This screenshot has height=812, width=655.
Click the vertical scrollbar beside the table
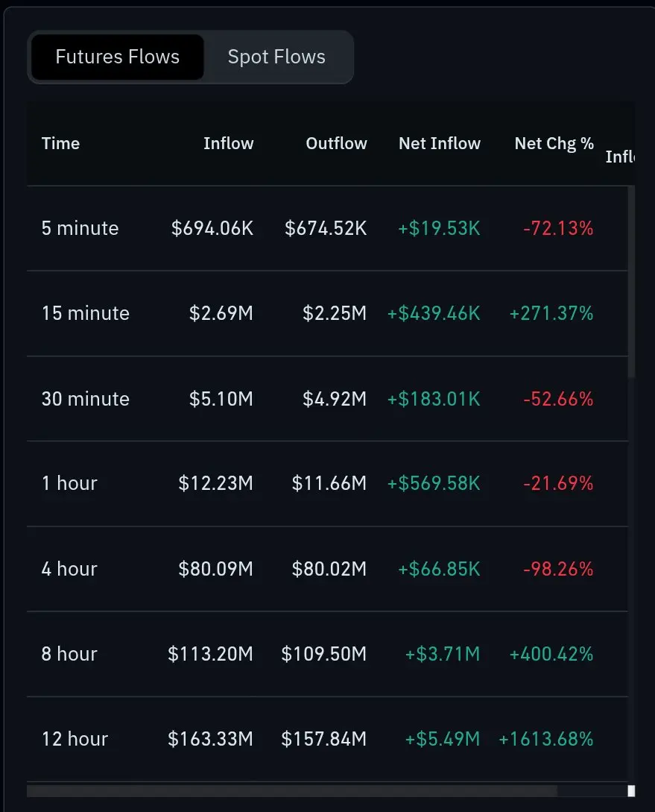[x=631, y=283]
